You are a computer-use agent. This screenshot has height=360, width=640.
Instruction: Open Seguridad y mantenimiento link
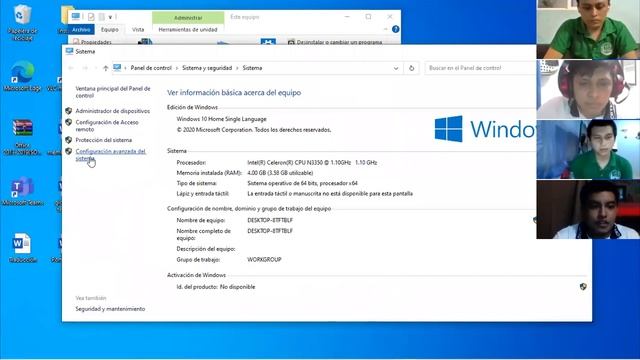pos(110,309)
